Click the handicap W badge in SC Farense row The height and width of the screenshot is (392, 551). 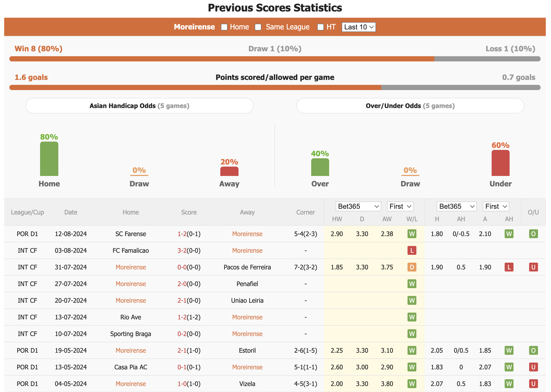[x=509, y=234]
